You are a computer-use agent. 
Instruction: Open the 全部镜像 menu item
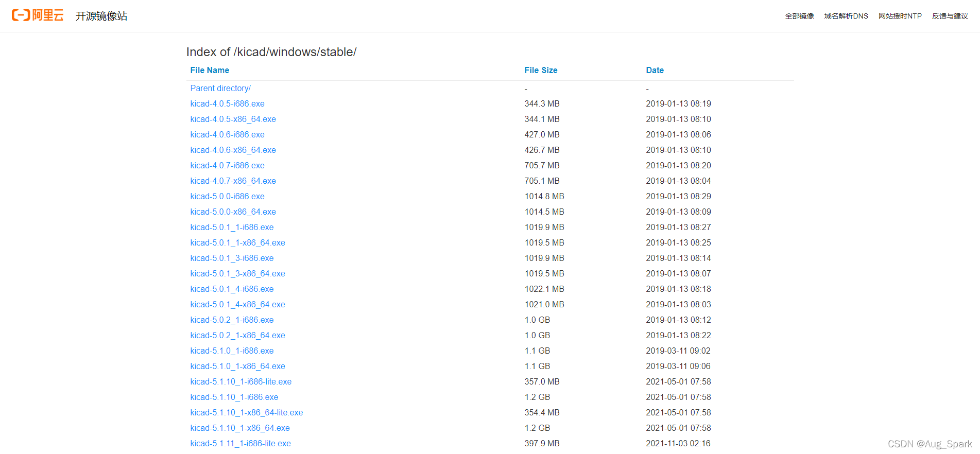(x=799, y=16)
